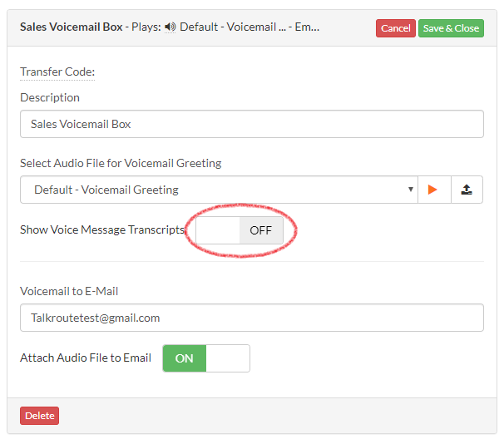
Task: Click the Select Audio File for Voicemail Greeting label
Action: (x=121, y=163)
